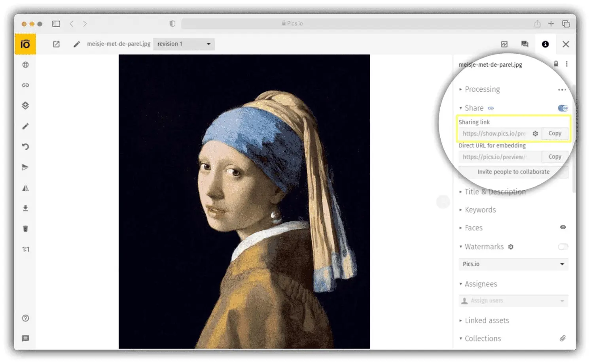
Task: Close the asset preview with X
Action: 566,44
